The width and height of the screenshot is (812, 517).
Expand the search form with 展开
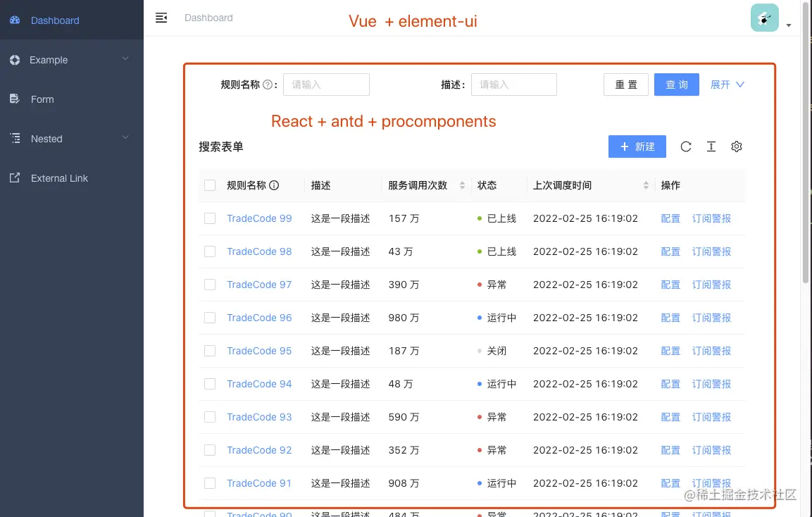pyautogui.click(x=727, y=85)
